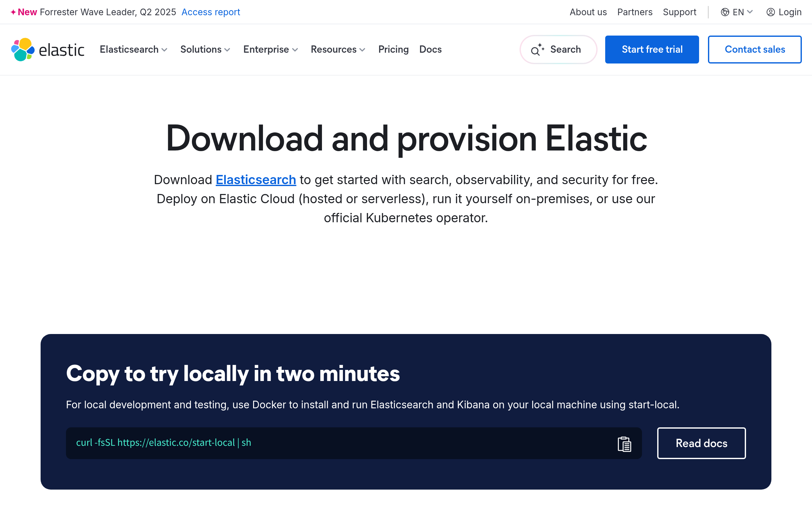
Task: Click the pink sparkle icon beside New
Action: pos(13,12)
